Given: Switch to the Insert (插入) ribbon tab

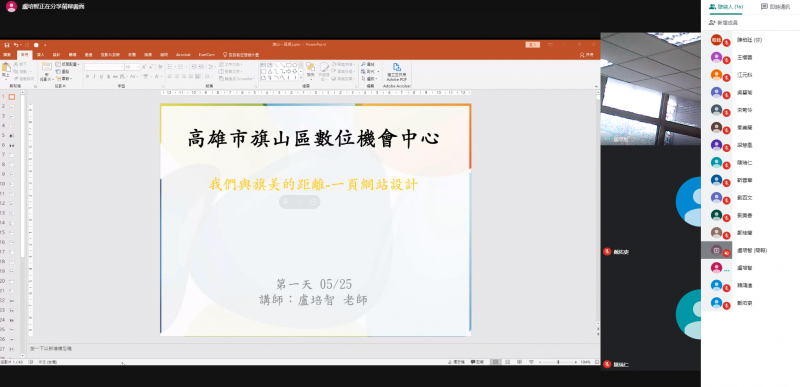Looking at the screenshot, I should click(x=40, y=55).
